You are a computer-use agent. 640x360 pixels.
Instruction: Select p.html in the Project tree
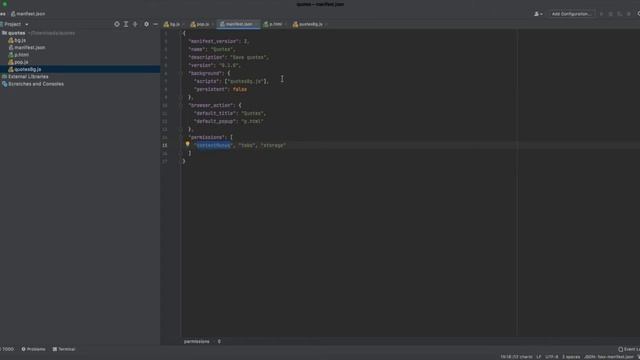point(21,55)
